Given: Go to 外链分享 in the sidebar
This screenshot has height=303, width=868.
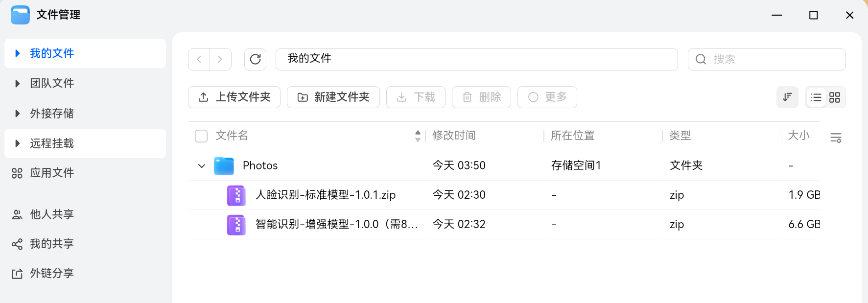Looking at the screenshot, I should click(x=51, y=273).
